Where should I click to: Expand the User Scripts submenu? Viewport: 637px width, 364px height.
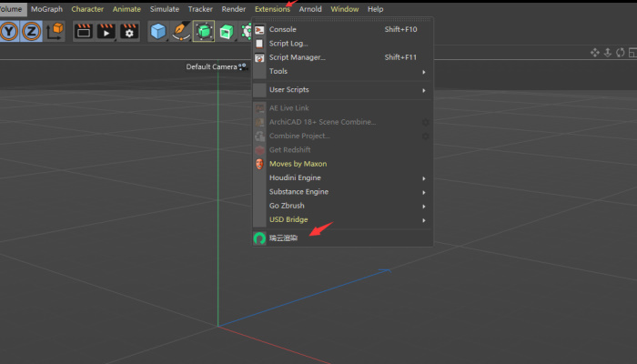point(346,90)
